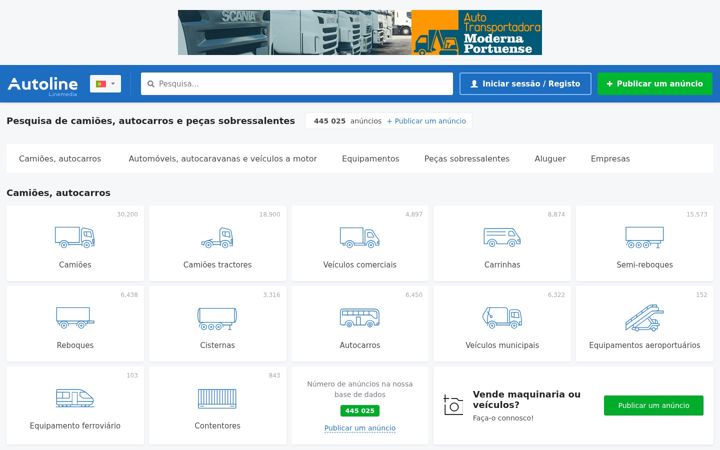Click the Pesquisa search field
The width and height of the screenshot is (720, 450).
(297, 84)
